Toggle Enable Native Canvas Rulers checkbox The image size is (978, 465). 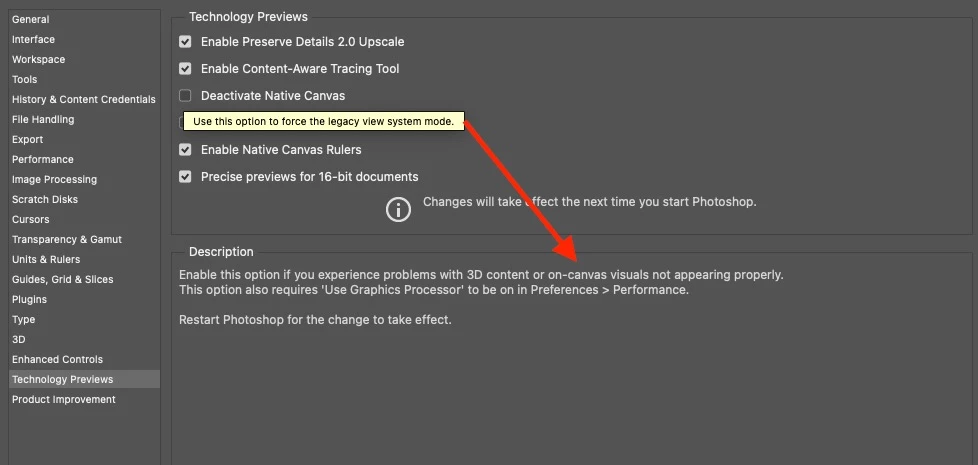click(x=185, y=150)
